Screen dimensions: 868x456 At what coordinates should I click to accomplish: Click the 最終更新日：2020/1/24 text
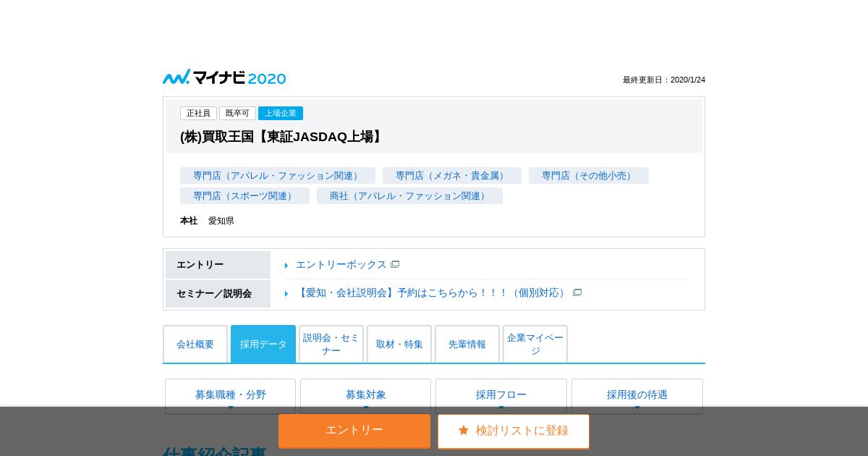[x=664, y=80]
